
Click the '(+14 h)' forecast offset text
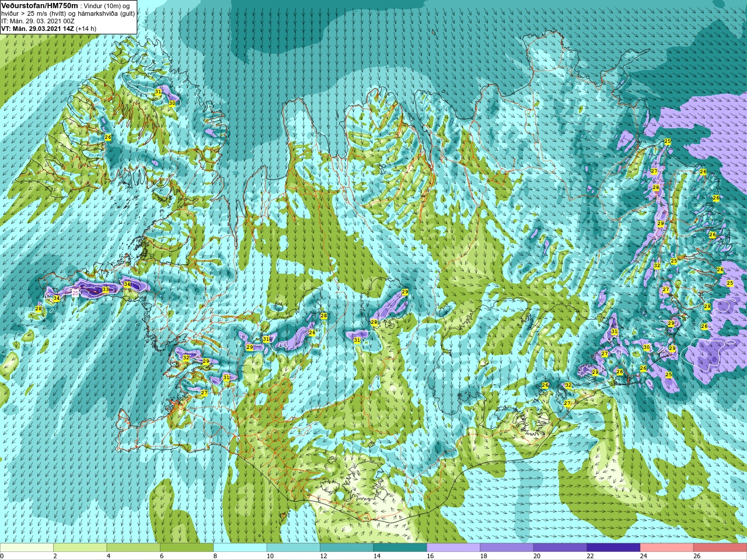[86, 29]
